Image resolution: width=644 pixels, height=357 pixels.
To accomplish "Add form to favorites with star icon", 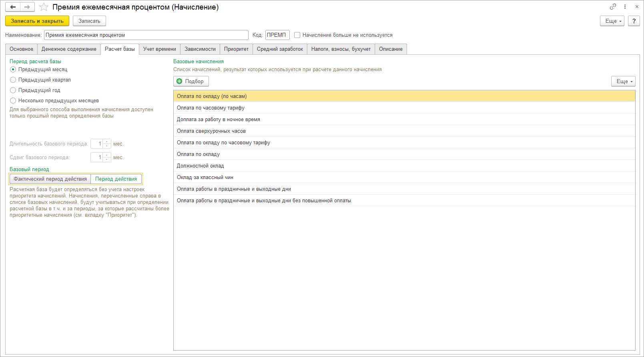I will 44,7.
